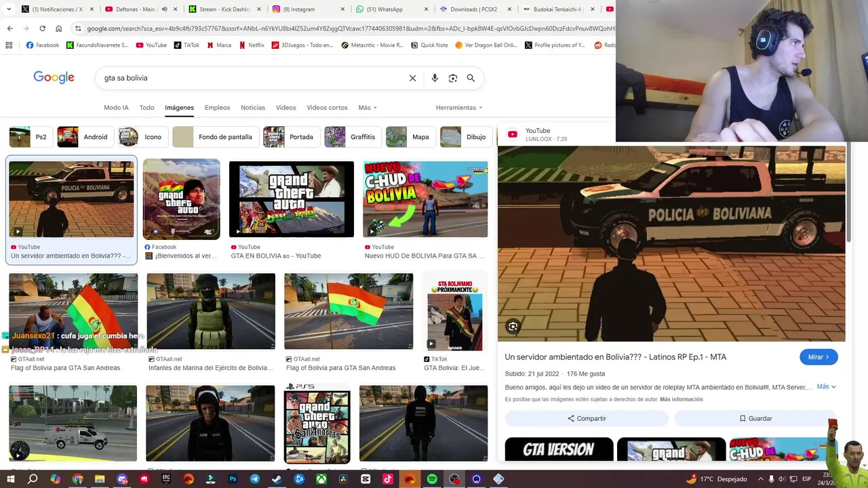Open Infantes de Marina del Ejército result

211,311
